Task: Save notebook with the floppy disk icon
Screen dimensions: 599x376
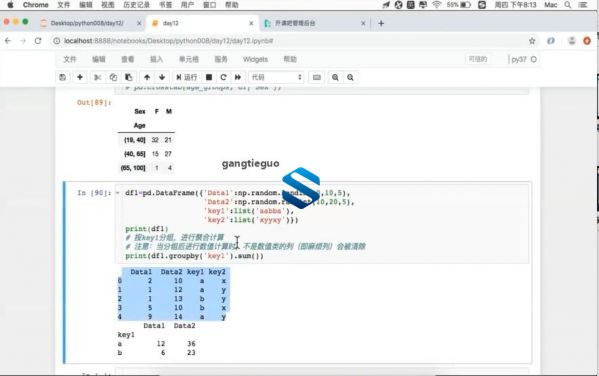Action: click(63, 77)
